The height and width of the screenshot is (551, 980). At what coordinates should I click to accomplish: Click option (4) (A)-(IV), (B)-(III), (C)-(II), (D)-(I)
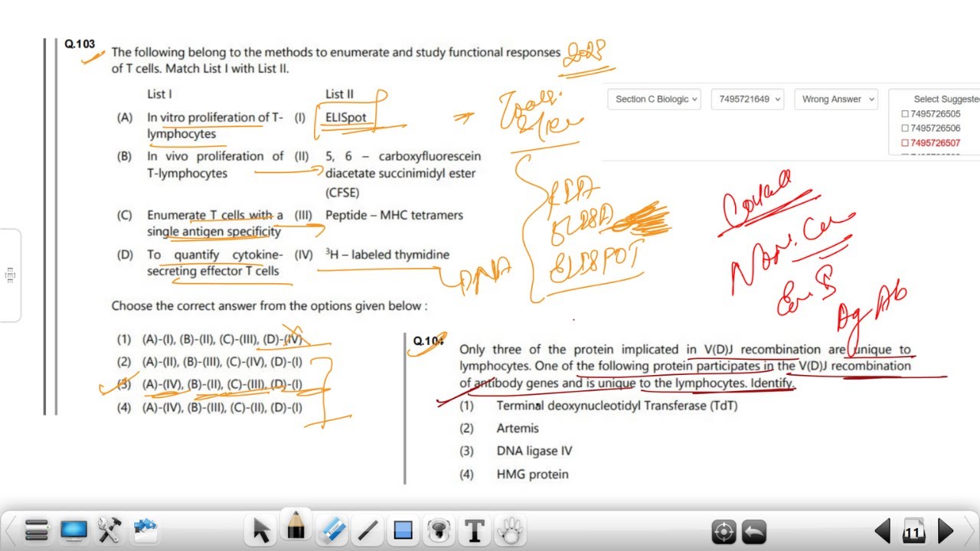pyautogui.click(x=209, y=407)
